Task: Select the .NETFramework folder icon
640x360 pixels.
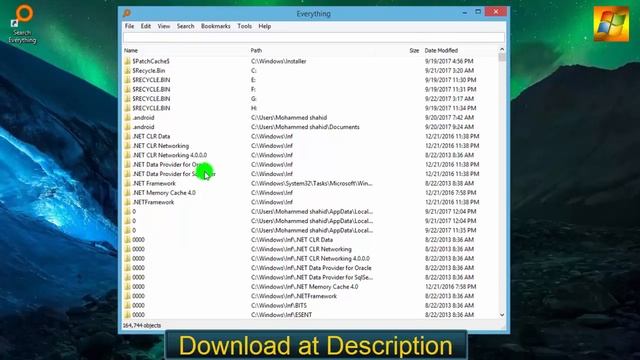Action: tap(127, 202)
